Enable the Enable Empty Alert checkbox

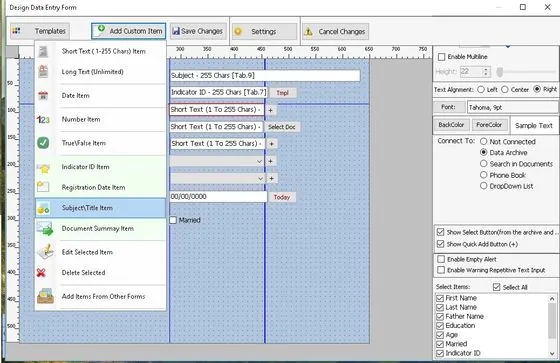coord(441,259)
